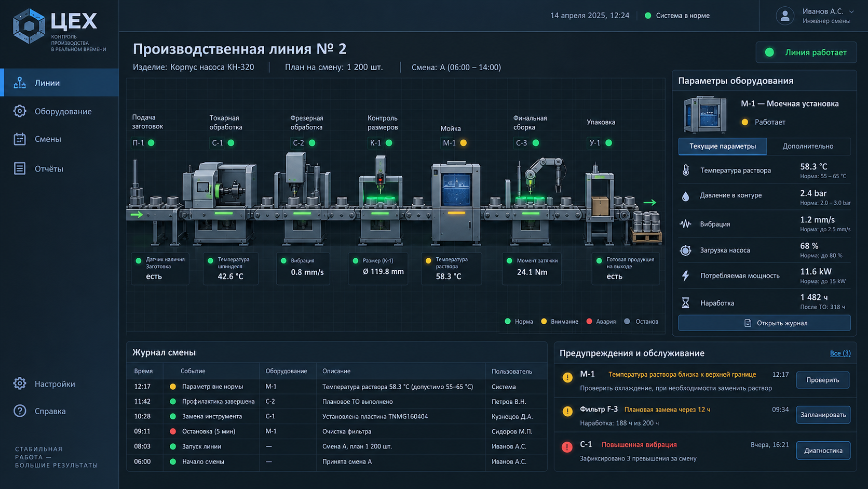Click the yellow alert icon for М-1 warning
868x489 pixels.
tap(567, 378)
